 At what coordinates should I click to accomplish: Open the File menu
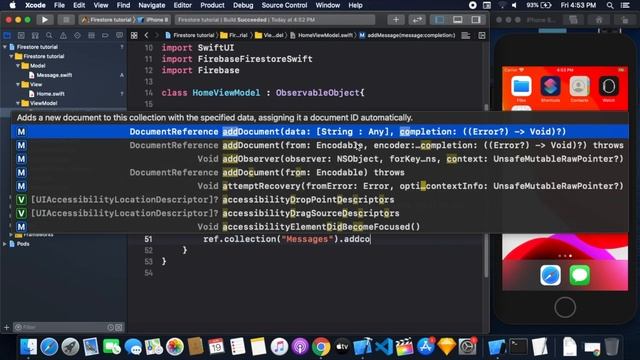59,5
